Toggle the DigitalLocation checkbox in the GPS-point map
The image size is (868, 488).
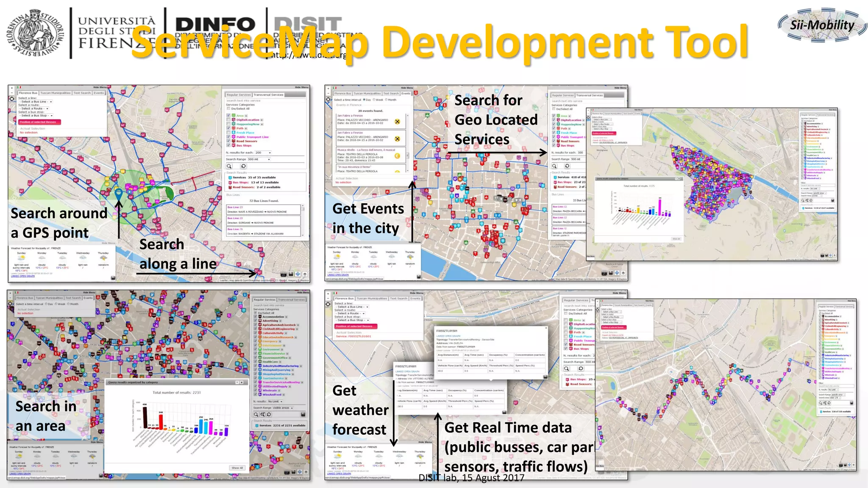pos(229,120)
